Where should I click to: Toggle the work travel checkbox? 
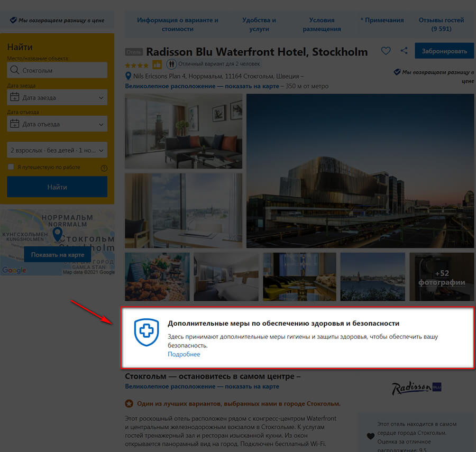coord(11,167)
